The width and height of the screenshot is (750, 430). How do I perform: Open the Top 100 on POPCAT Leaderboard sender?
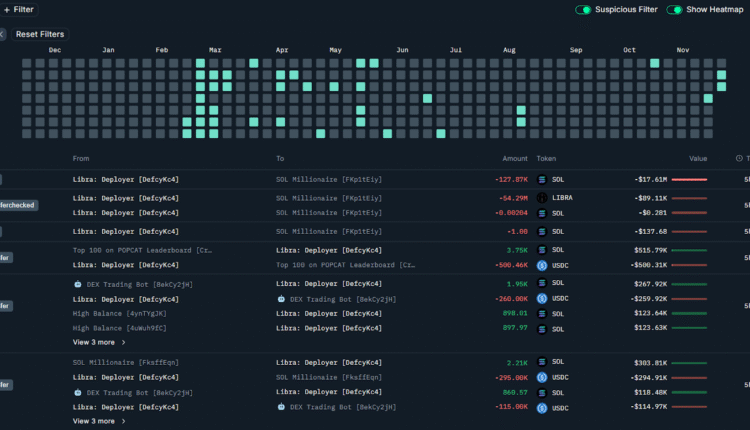pyautogui.click(x=142, y=250)
